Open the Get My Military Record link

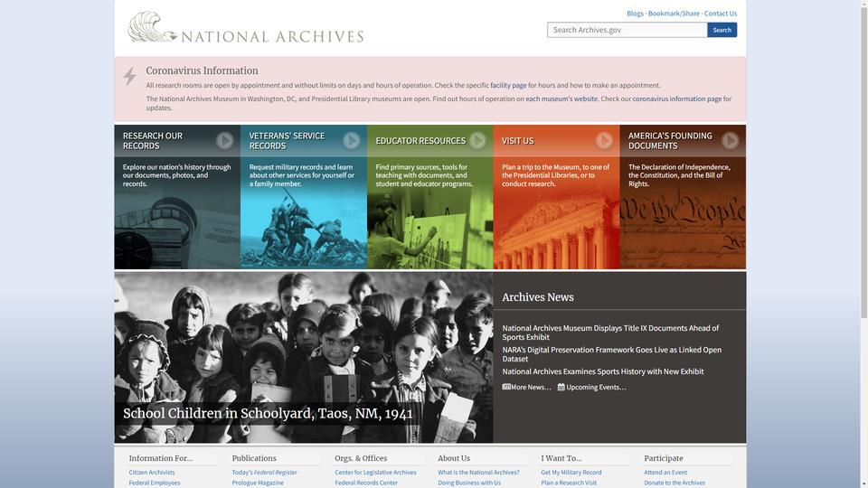pyautogui.click(x=571, y=472)
